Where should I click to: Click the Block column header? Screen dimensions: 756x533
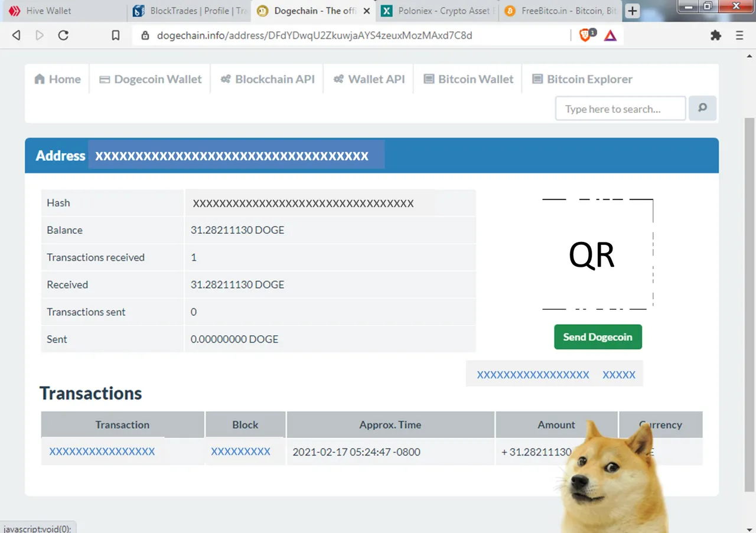[x=246, y=424]
